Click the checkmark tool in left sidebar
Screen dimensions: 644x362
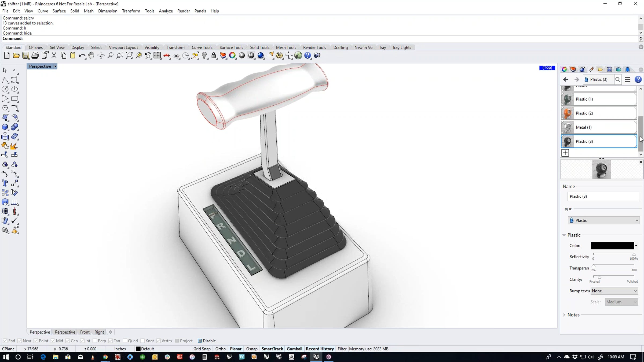pos(14,221)
